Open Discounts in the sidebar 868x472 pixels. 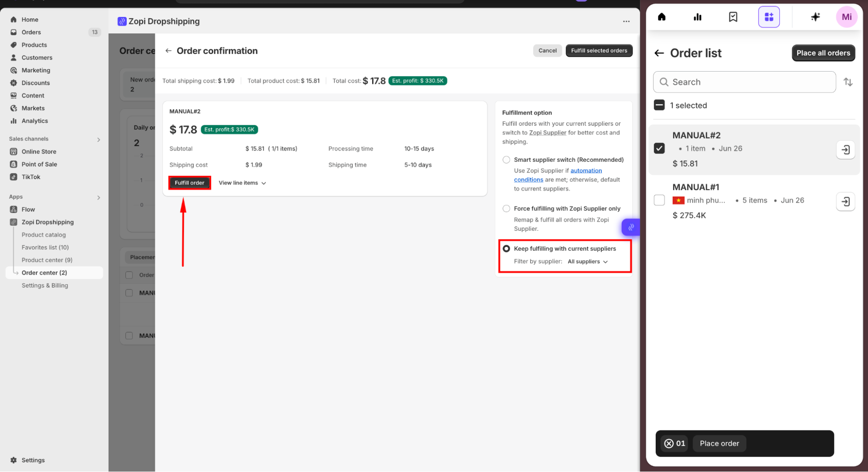36,83
